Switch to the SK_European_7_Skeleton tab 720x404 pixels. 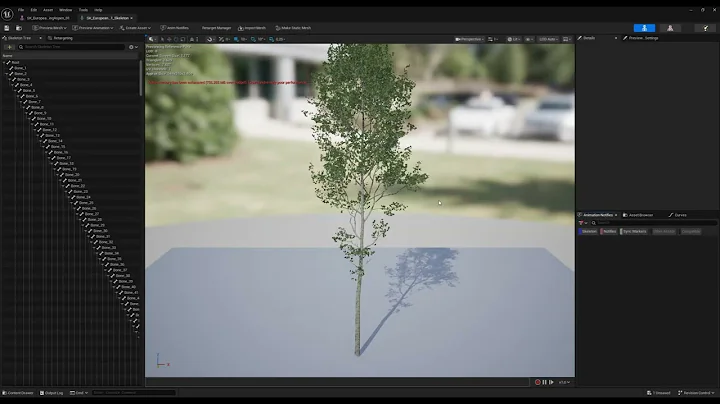107,18
